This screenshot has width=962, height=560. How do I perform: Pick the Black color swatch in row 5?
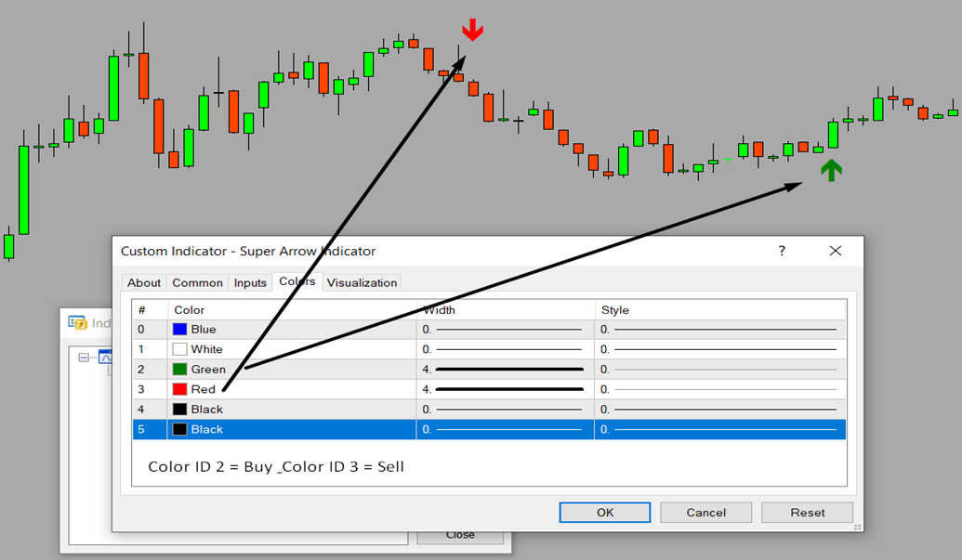[x=179, y=429]
